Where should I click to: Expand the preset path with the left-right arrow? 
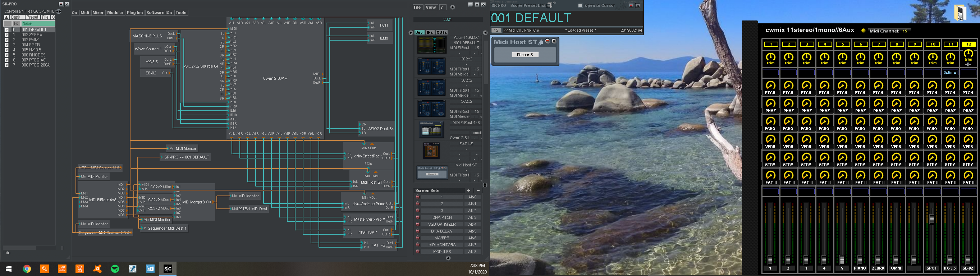point(59,11)
